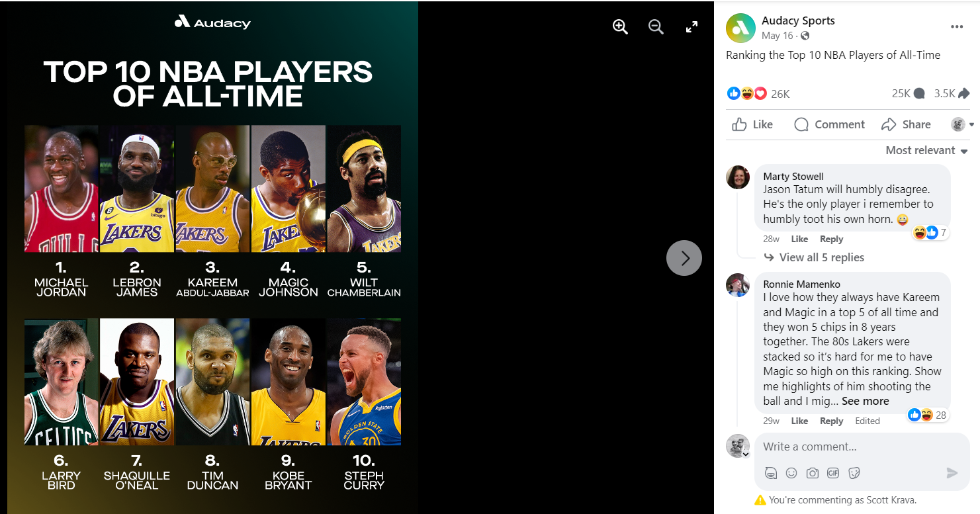980x514 pixels.
Task: Enter fullscreen photo view
Action: coord(691,26)
